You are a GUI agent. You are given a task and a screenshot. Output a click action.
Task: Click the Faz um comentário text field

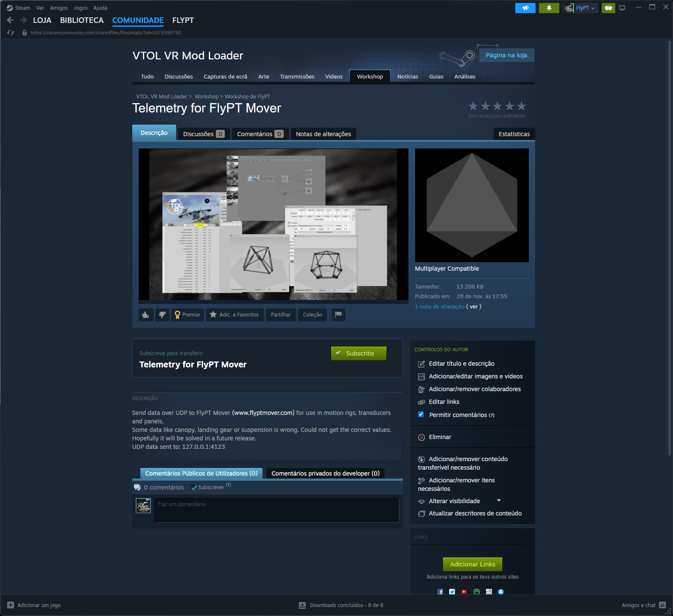click(x=276, y=510)
